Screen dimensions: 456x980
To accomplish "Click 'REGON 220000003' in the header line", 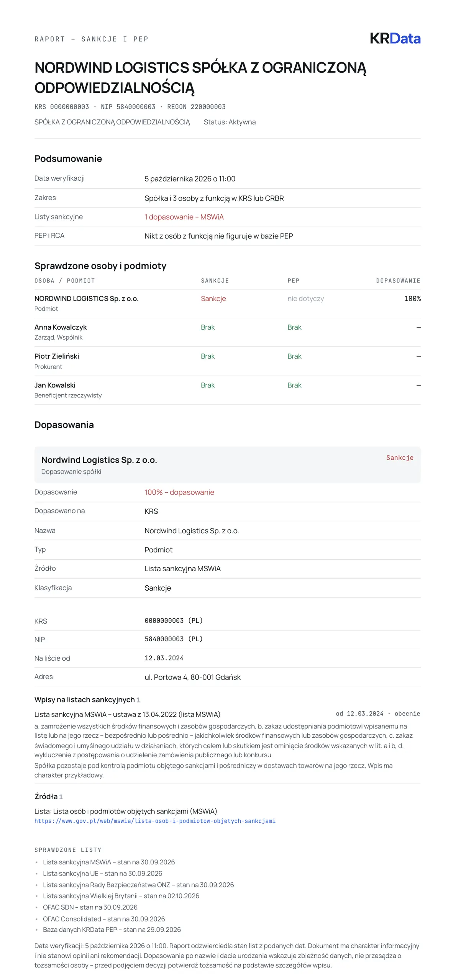I will [x=196, y=107].
